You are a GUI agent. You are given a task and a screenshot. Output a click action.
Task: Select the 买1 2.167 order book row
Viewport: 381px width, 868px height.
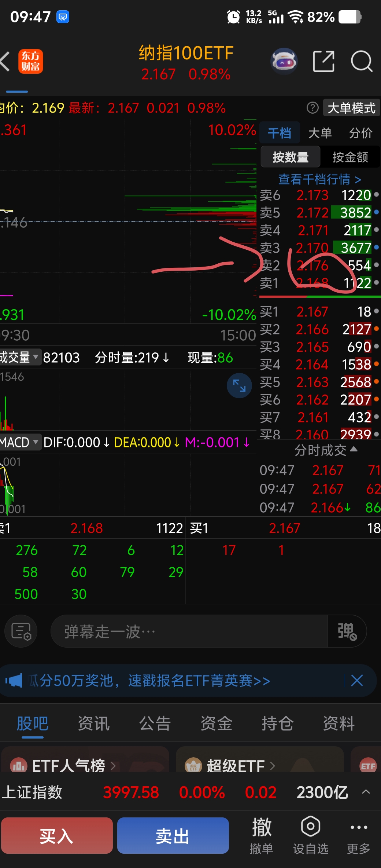[x=319, y=311]
